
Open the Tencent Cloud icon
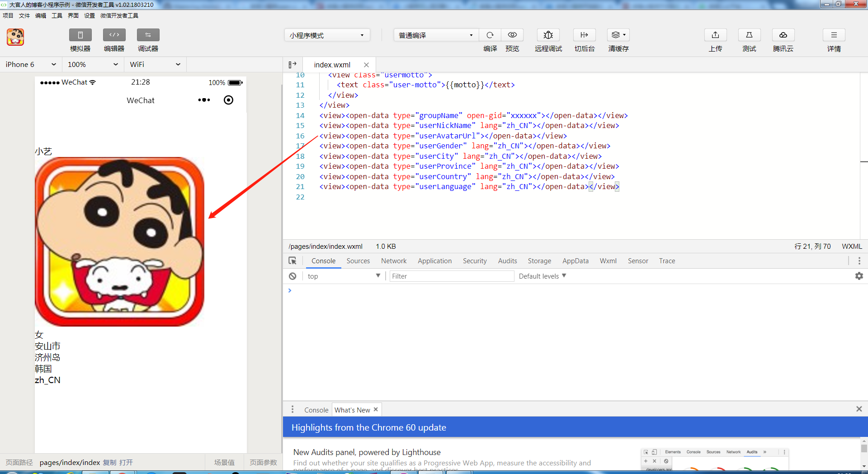pos(783,35)
